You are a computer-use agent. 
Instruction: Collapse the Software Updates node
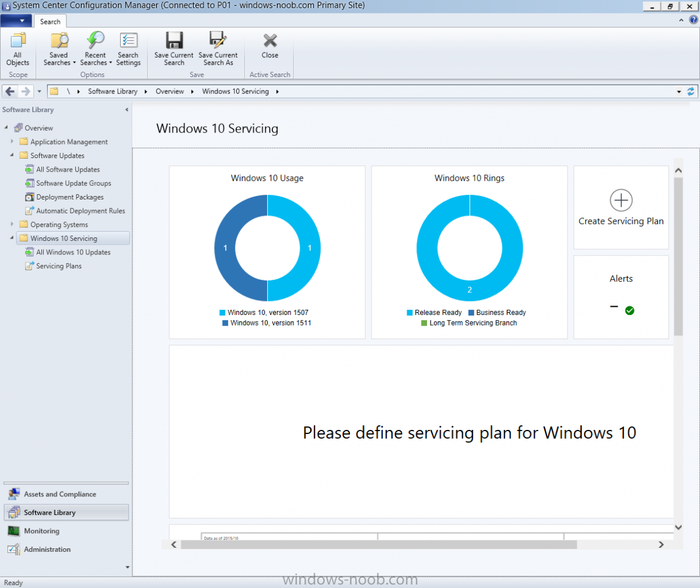point(12,156)
